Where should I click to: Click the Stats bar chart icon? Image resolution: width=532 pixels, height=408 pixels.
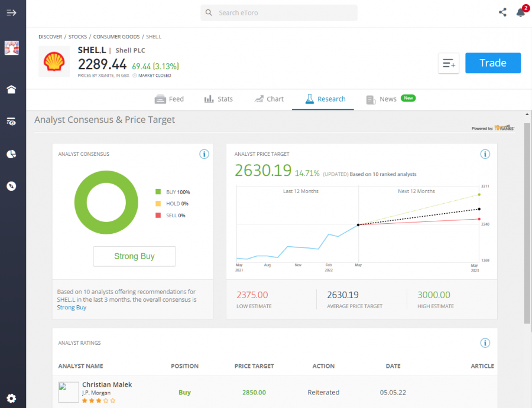click(209, 99)
